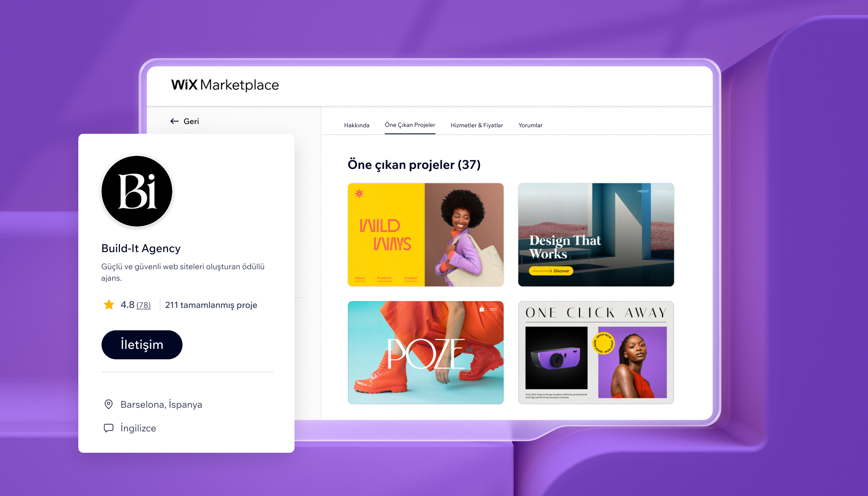
Task: Open the Hakkında tab
Action: coord(356,125)
